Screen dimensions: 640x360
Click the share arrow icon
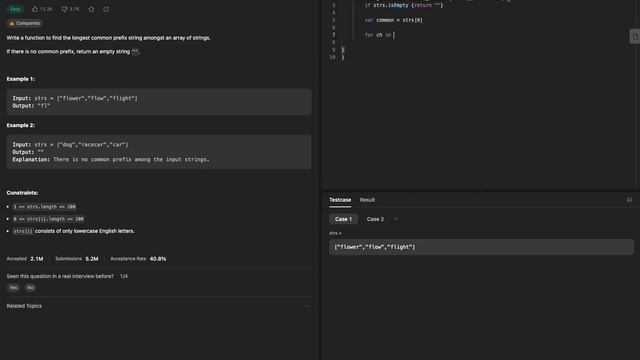[106, 9]
